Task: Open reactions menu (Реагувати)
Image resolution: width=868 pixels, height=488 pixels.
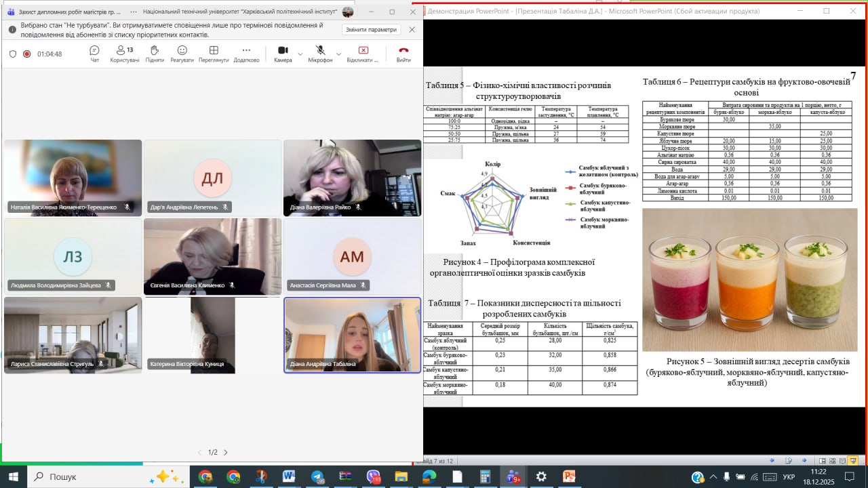Action: [x=182, y=54]
